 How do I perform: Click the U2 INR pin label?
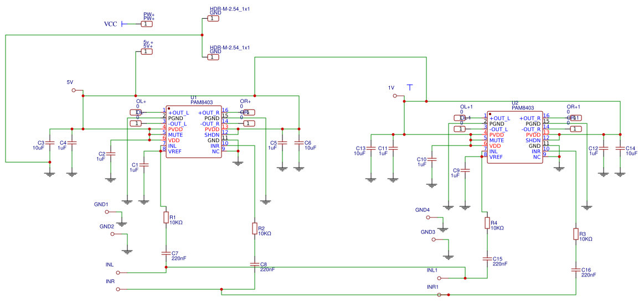[x=535, y=151]
